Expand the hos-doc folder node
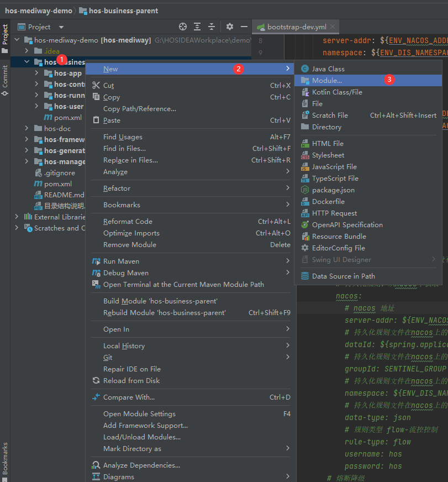The width and height of the screenshot is (448, 482). click(x=26, y=128)
